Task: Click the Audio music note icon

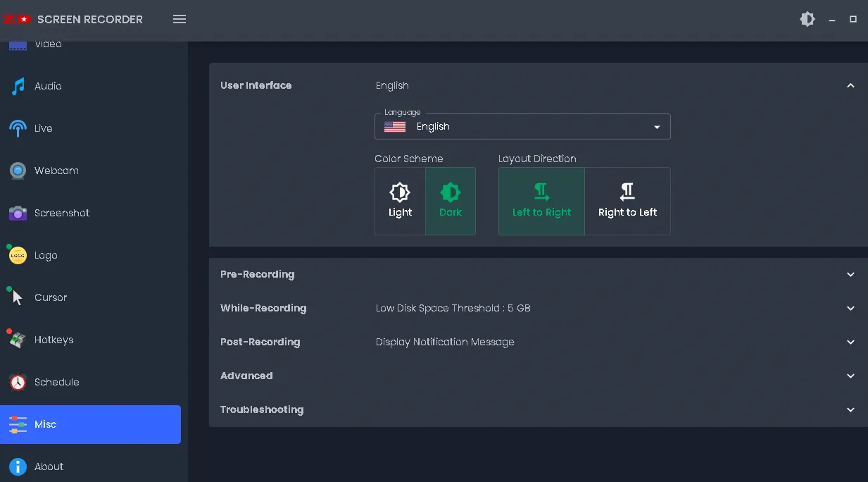Action: coord(18,86)
